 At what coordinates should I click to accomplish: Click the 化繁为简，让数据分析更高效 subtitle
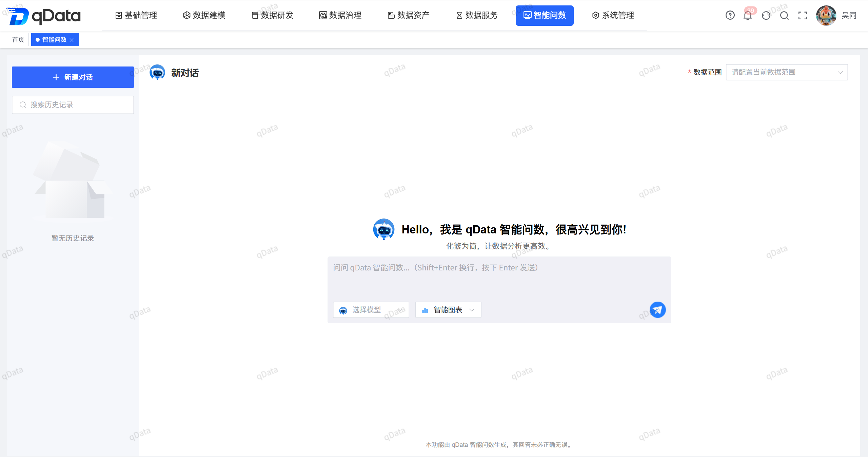pos(499,246)
